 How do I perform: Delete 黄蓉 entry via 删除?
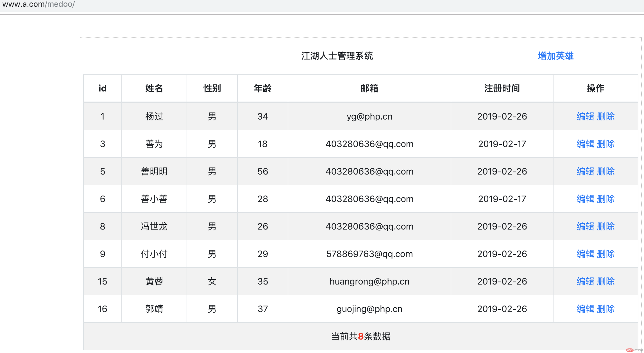pyautogui.click(x=606, y=281)
